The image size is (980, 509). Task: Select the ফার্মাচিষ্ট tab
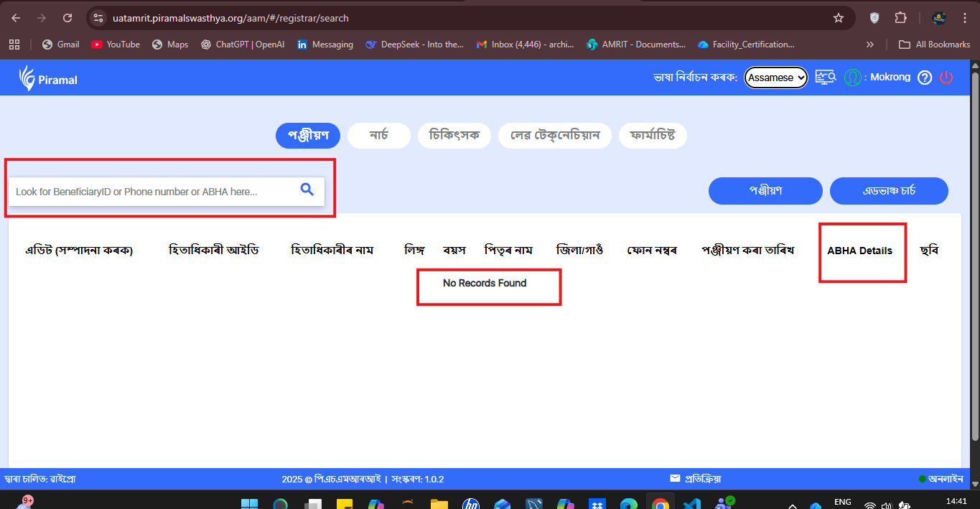click(x=652, y=136)
